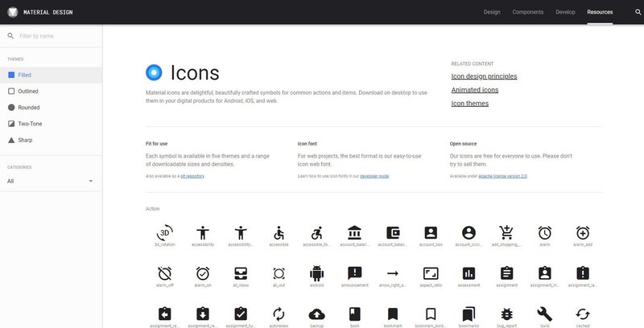Pick the account_box icon
Screen dimensions: 644x328
pos(431,233)
